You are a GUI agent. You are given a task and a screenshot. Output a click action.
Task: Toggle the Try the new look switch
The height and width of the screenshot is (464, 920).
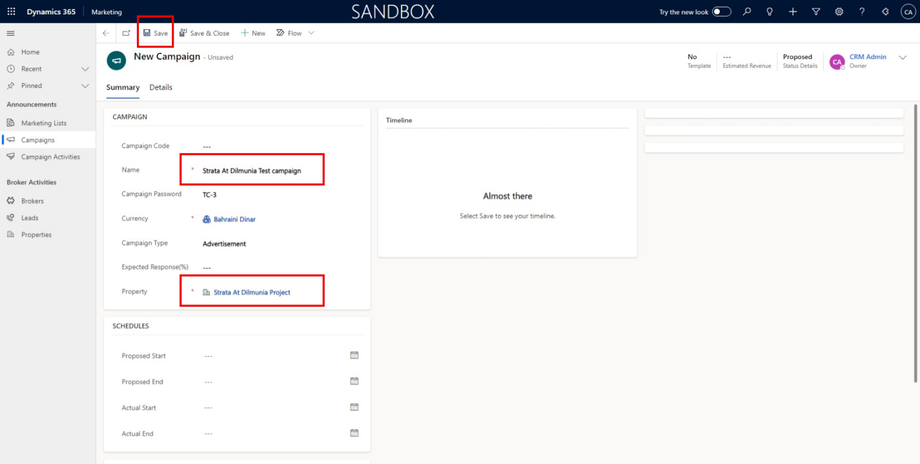click(722, 12)
